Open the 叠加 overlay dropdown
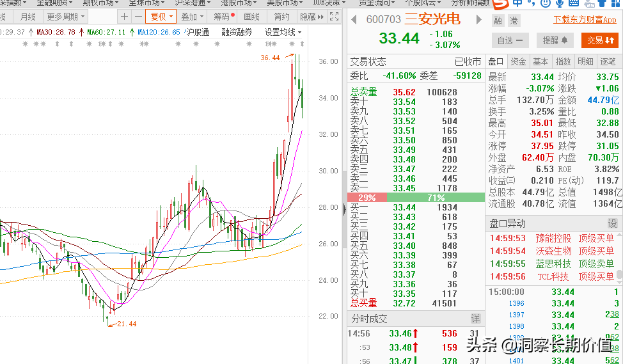Screen dimensions: 623x364 click(x=193, y=17)
